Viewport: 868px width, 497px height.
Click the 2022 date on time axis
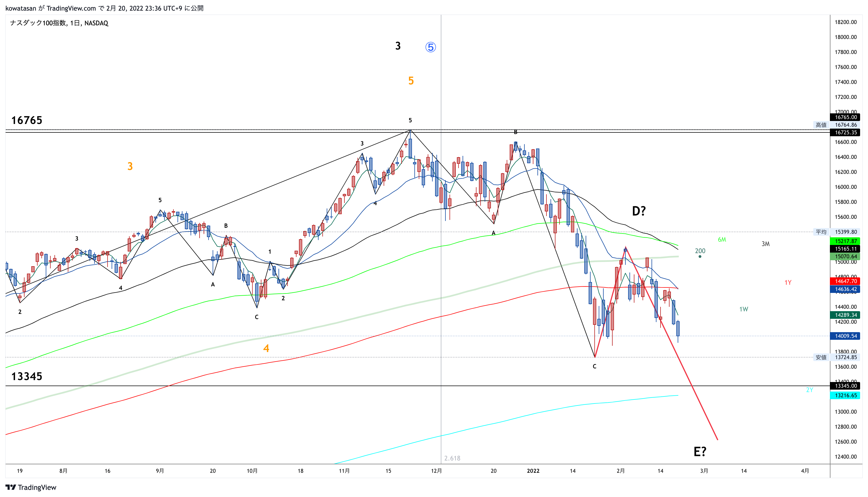(533, 471)
